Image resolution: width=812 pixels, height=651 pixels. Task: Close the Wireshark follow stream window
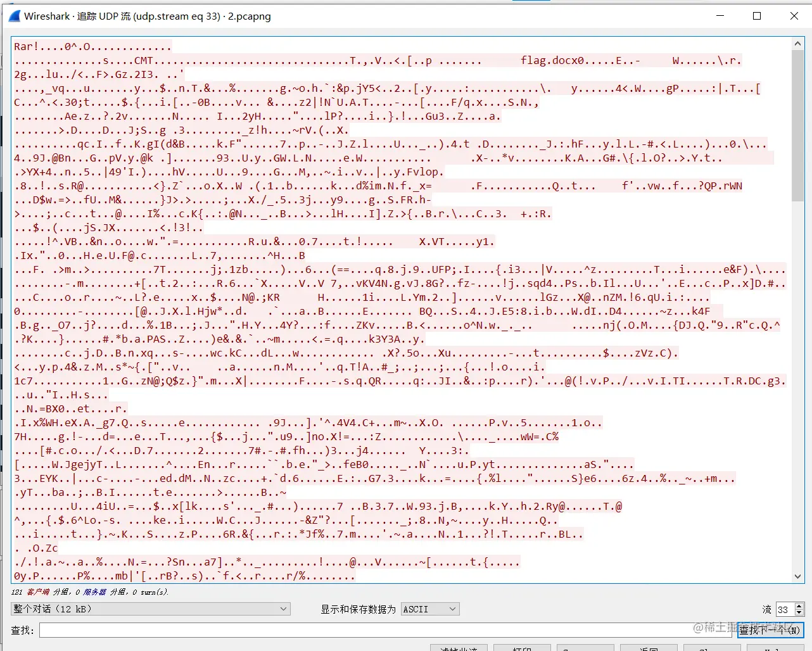click(x=794, y=16)
